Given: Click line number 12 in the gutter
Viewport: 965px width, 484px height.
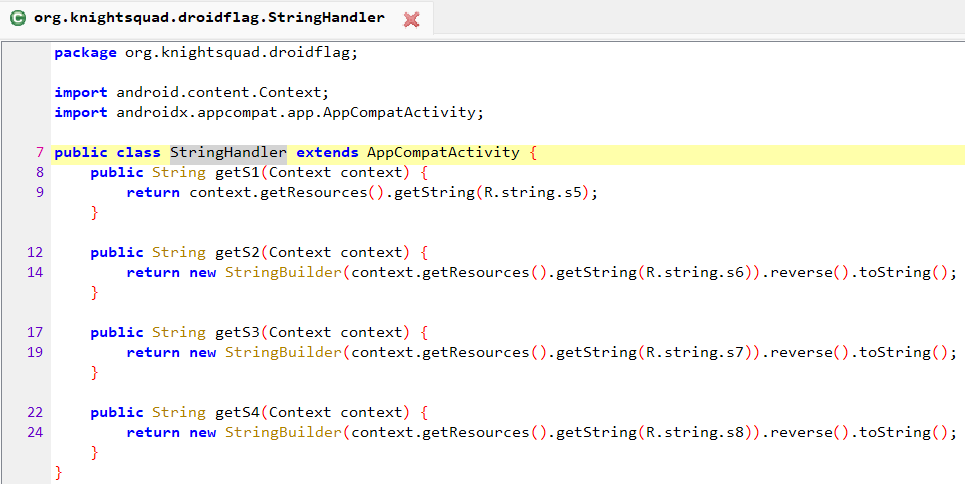Looking at the screenshot, I should click(36, 252).
